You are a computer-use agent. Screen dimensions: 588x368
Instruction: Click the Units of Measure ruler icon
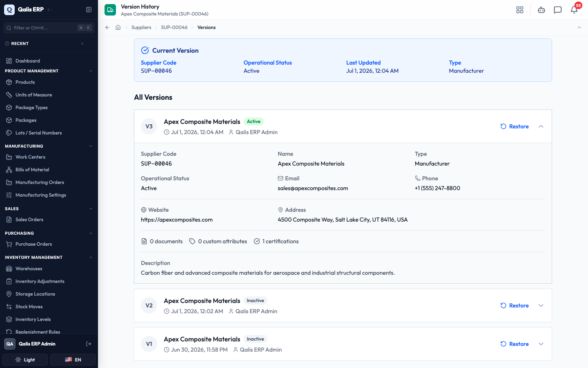9,95
